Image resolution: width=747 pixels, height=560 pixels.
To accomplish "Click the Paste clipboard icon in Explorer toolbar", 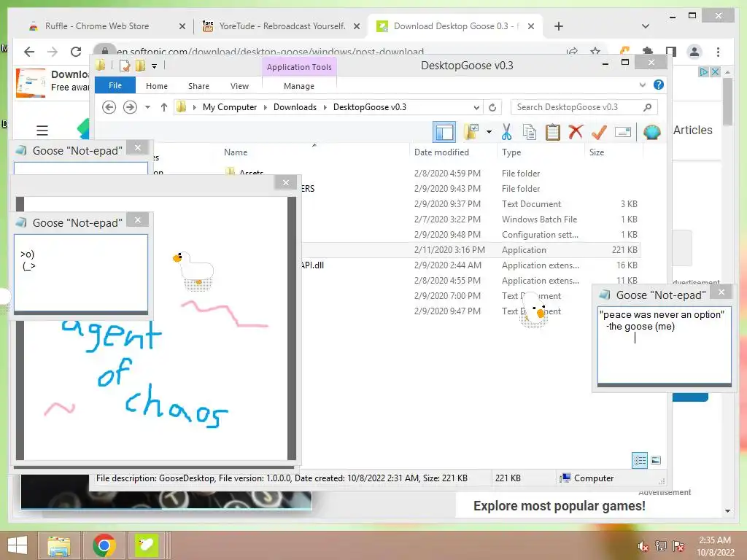I will click(x=553, y=132).
